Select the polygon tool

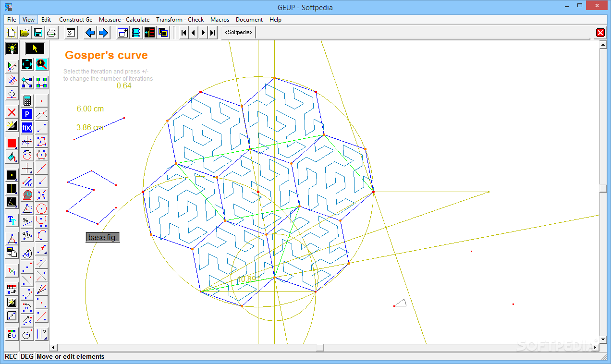click(42, 141)
